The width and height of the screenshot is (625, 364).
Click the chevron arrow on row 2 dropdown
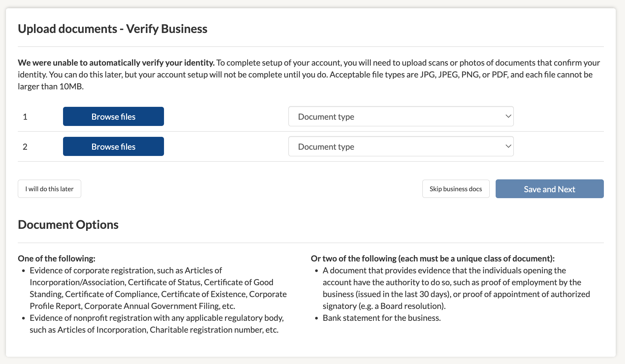508,146
